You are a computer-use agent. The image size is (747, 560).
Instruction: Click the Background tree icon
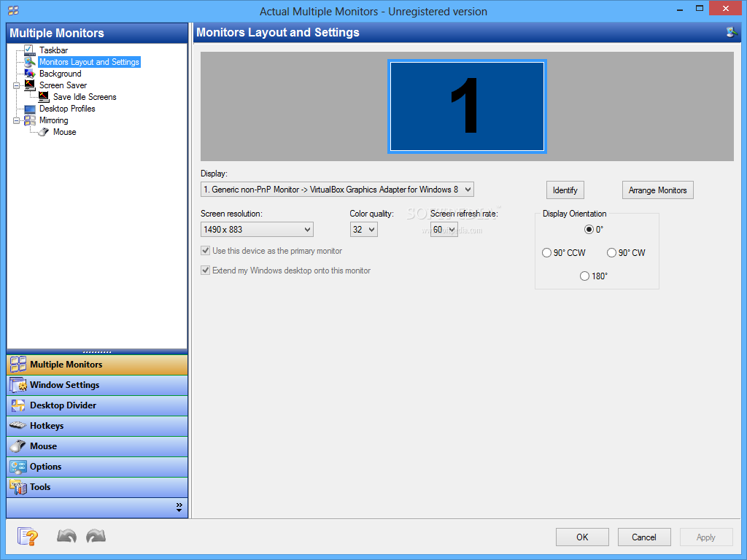pyautogui.click(x=29, y=74)
